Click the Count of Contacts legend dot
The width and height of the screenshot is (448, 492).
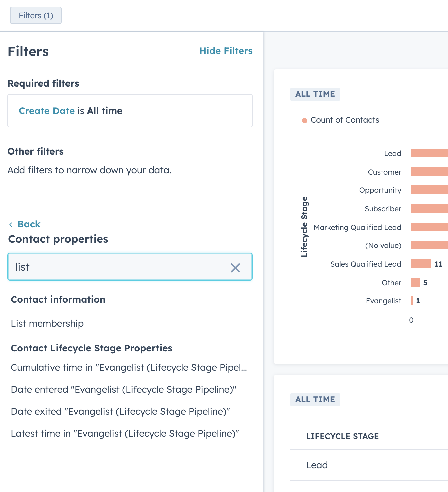click(x=304, y=120)
